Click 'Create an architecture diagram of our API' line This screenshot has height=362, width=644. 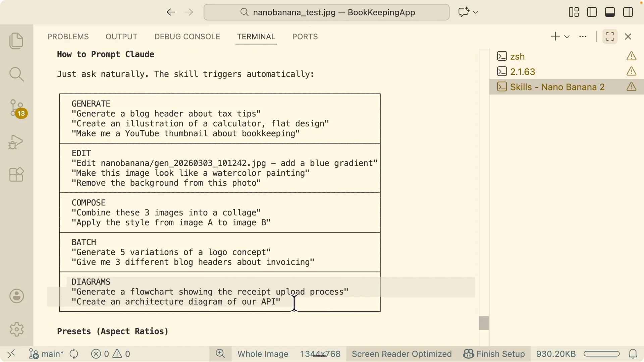[176, 302]
